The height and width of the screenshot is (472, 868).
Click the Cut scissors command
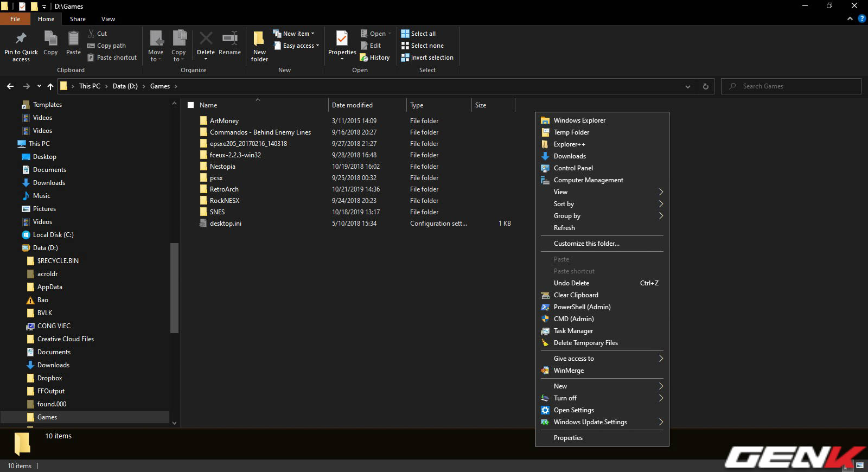tap(98, 34)
